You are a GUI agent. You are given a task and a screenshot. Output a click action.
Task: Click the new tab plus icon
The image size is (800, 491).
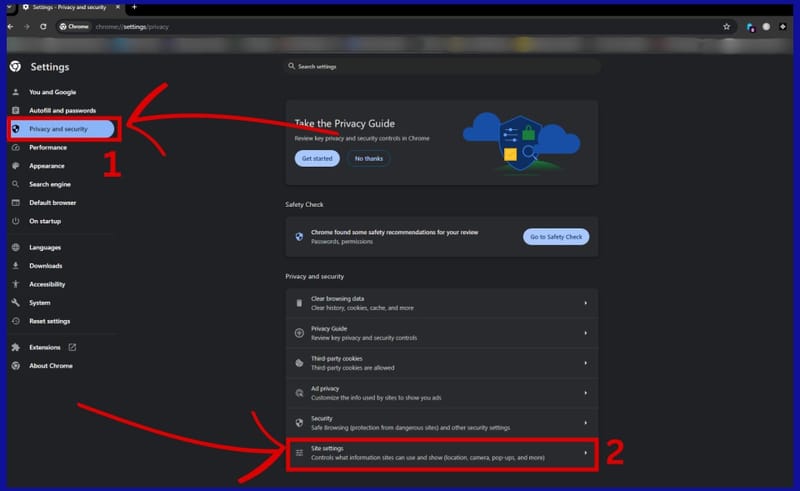[x=134, y=7]
